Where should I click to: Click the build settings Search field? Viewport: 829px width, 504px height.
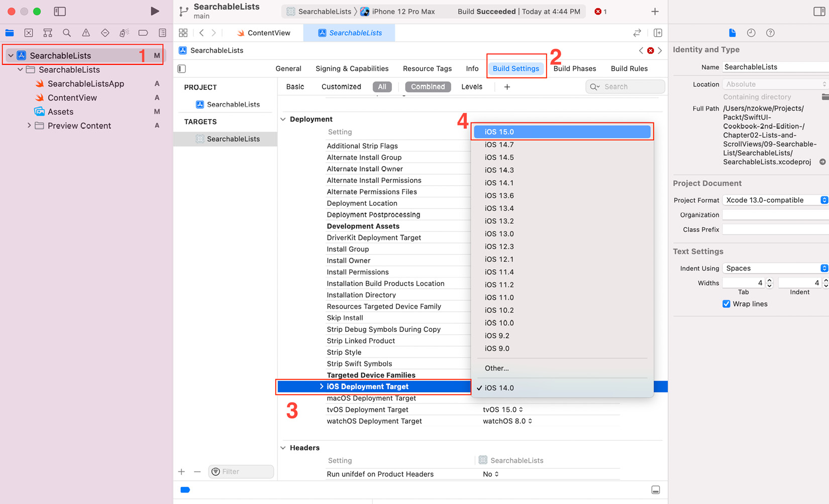pyautogui.click(x=626, y=87)
